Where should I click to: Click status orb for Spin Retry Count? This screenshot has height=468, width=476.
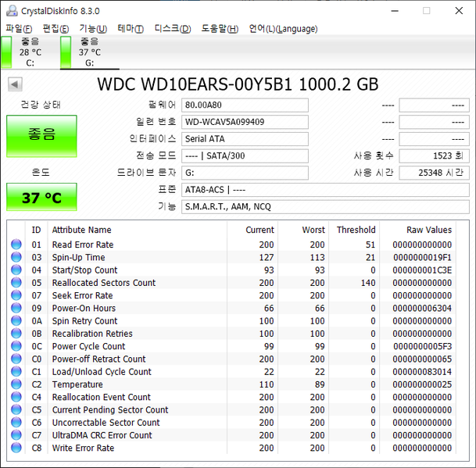pos(16,321)
